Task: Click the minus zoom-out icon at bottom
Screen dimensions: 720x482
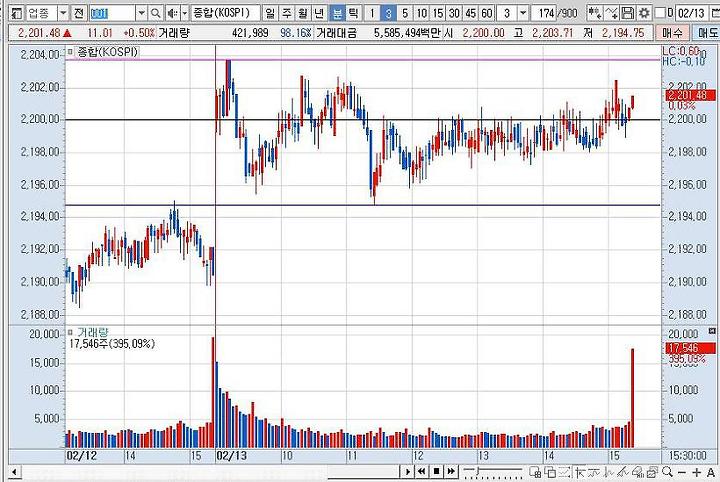Action: [682, 472]
